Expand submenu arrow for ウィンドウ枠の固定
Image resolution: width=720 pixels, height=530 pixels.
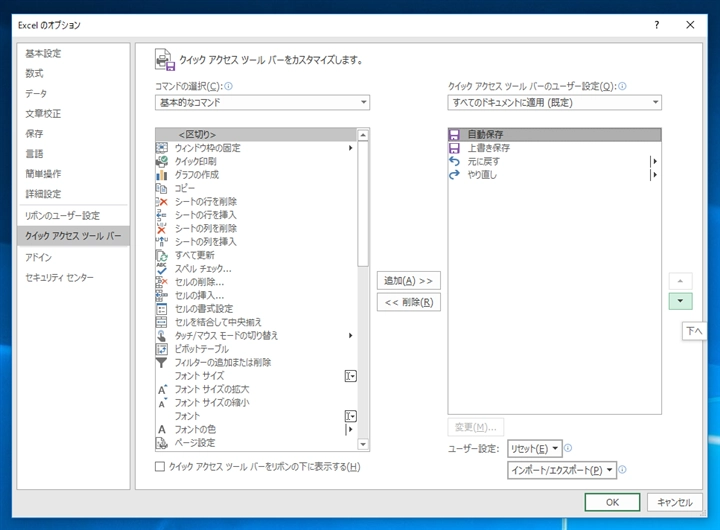[350, 148]
